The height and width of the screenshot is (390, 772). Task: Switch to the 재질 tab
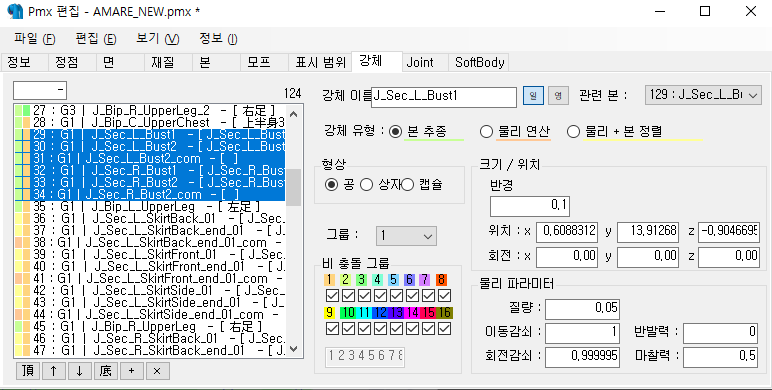[x=168, y=63]
